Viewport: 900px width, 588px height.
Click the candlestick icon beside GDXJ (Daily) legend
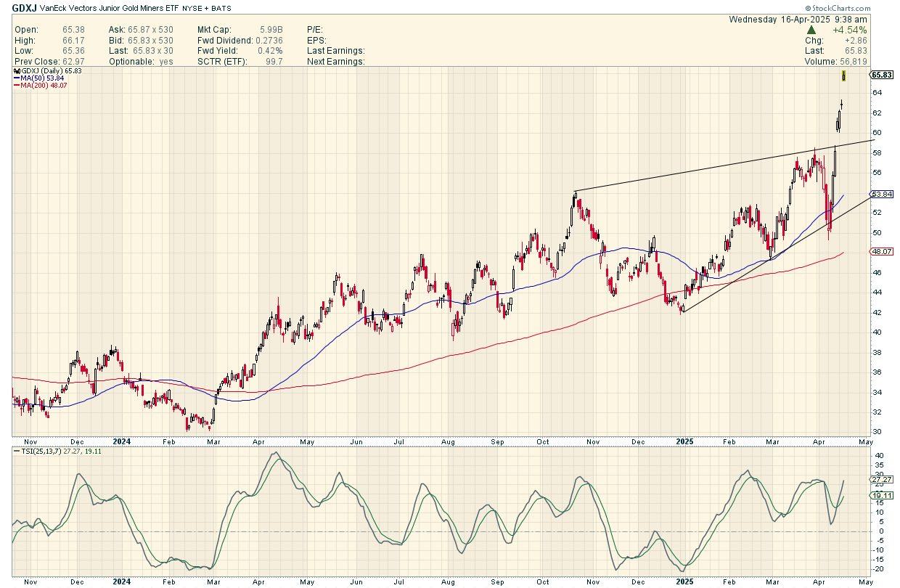16,72
